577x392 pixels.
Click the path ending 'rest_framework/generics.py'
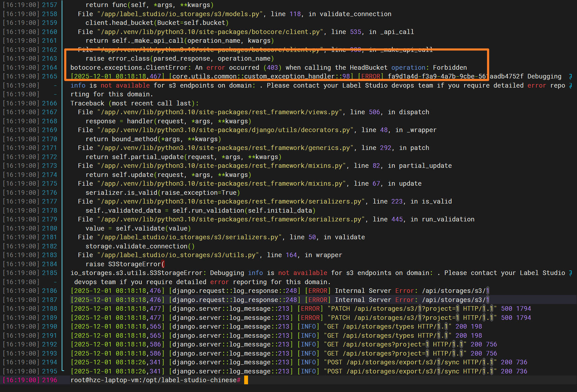pyautogui.click(x=225, y=148)
